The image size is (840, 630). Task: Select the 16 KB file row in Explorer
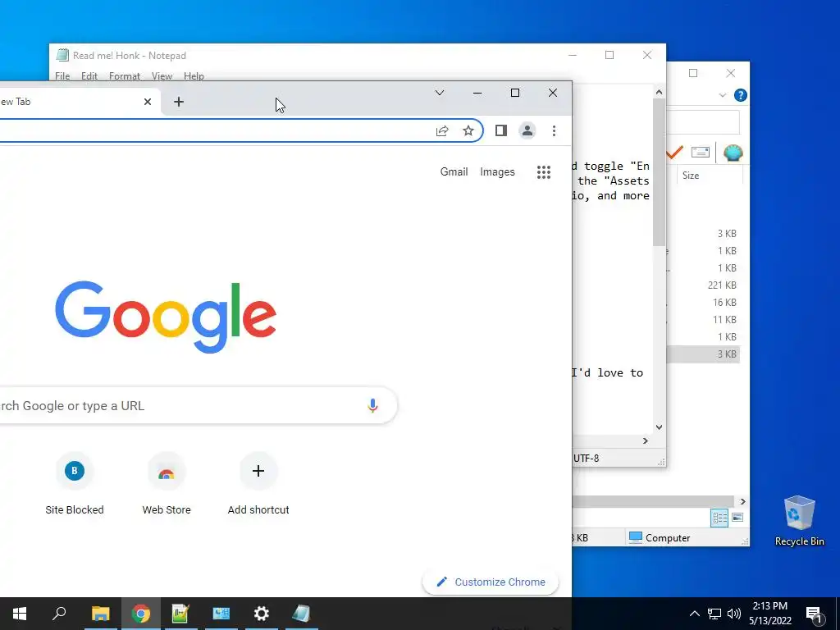click(703, 302)
